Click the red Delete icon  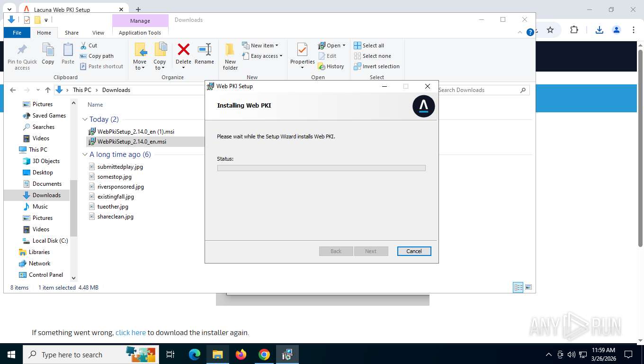click(x=183, y=49)
